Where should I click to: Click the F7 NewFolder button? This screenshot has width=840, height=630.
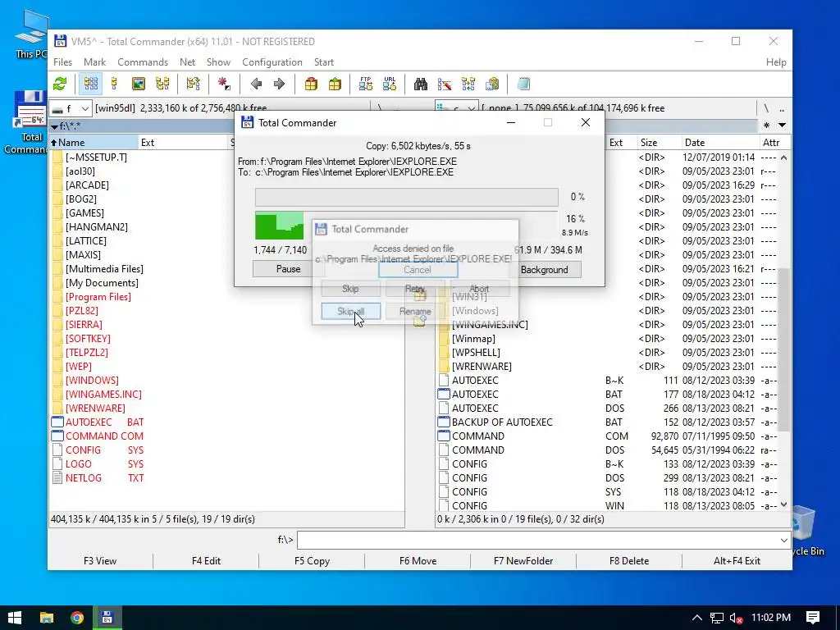(523, 561)
